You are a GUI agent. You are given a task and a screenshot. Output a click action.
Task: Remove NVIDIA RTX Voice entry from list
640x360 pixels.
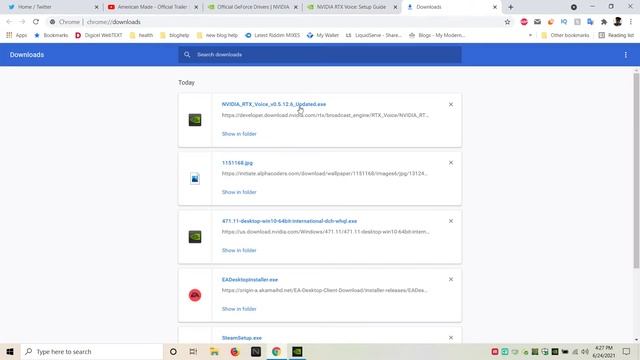click(x=451, y=104)
